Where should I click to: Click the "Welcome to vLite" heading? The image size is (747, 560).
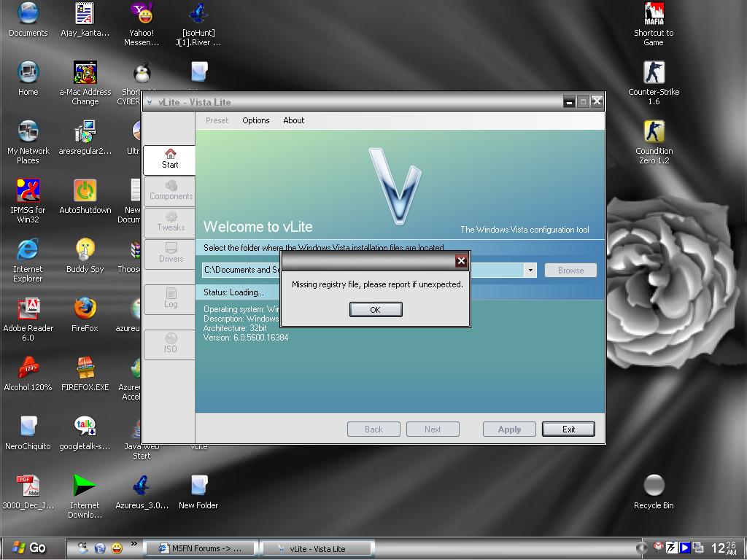[258, 227]
